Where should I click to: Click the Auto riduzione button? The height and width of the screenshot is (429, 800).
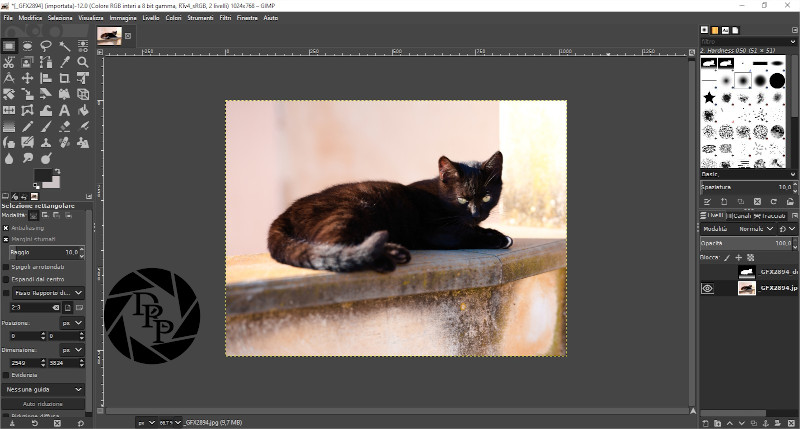43,403
